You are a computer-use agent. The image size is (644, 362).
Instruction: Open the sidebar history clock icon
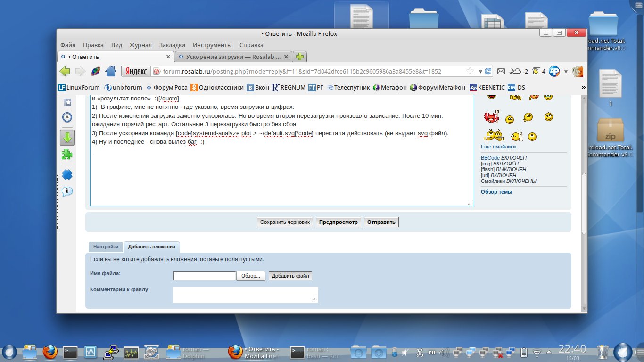click(x=67, y=117)
